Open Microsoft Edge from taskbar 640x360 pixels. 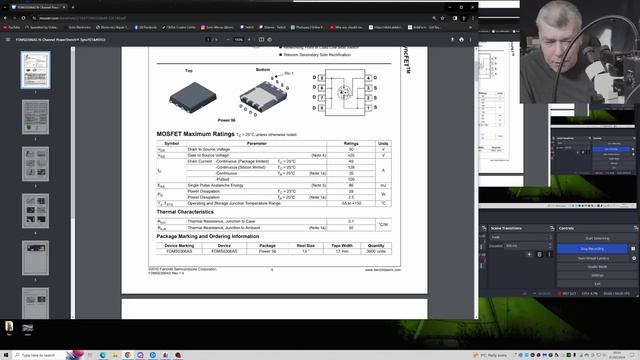tap(102, 355)
